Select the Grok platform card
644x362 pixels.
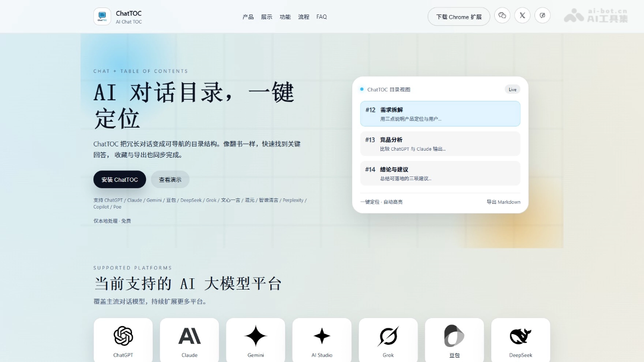(x=388, y=340)
